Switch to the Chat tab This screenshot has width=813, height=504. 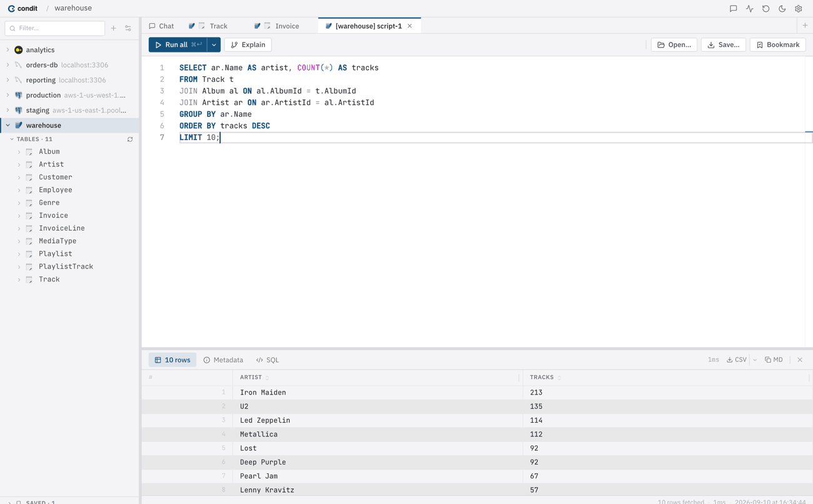161,26
